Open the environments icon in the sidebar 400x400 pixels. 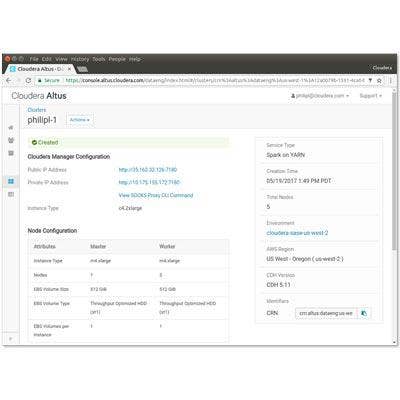coord(11,140)
